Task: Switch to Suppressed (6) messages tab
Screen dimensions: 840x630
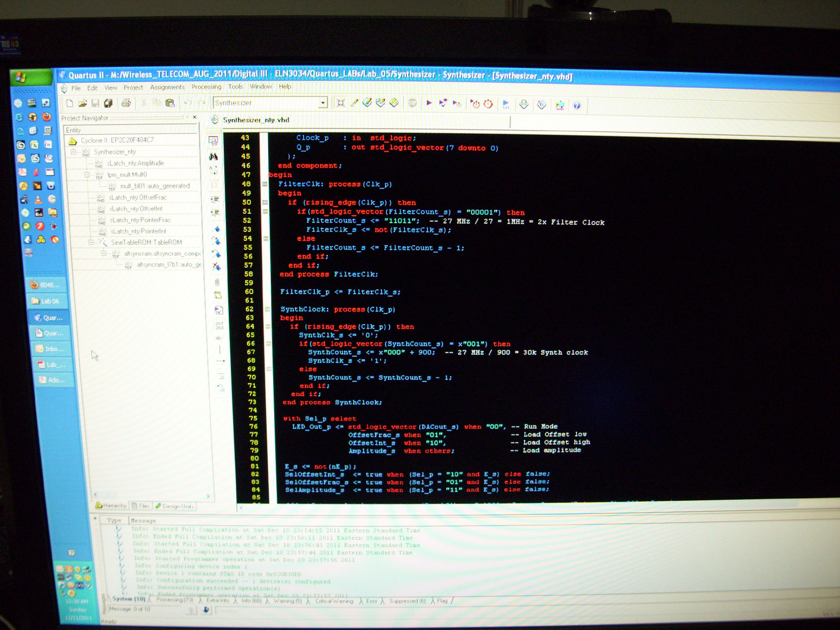Action: pos(407,601)
